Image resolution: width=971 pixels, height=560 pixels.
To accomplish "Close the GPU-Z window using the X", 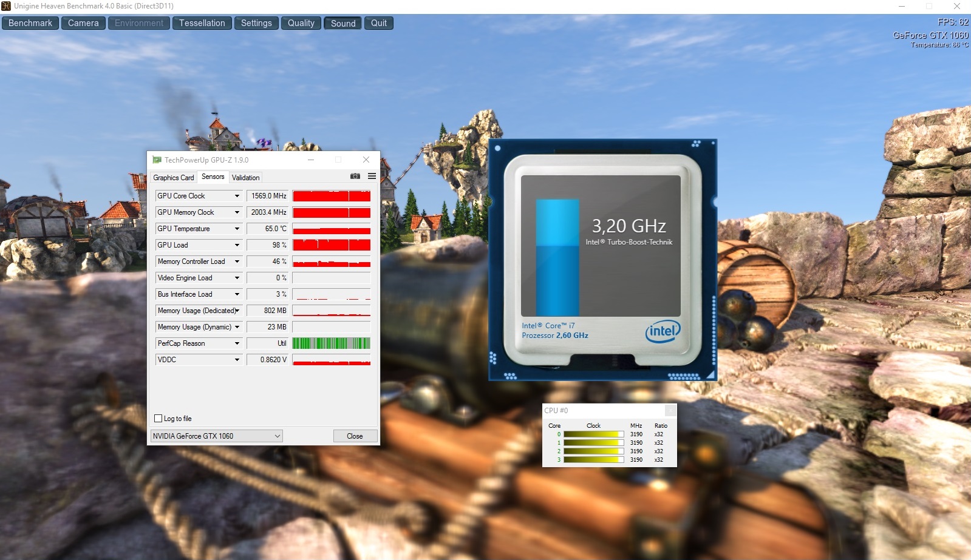I will [x=366, y=160].
